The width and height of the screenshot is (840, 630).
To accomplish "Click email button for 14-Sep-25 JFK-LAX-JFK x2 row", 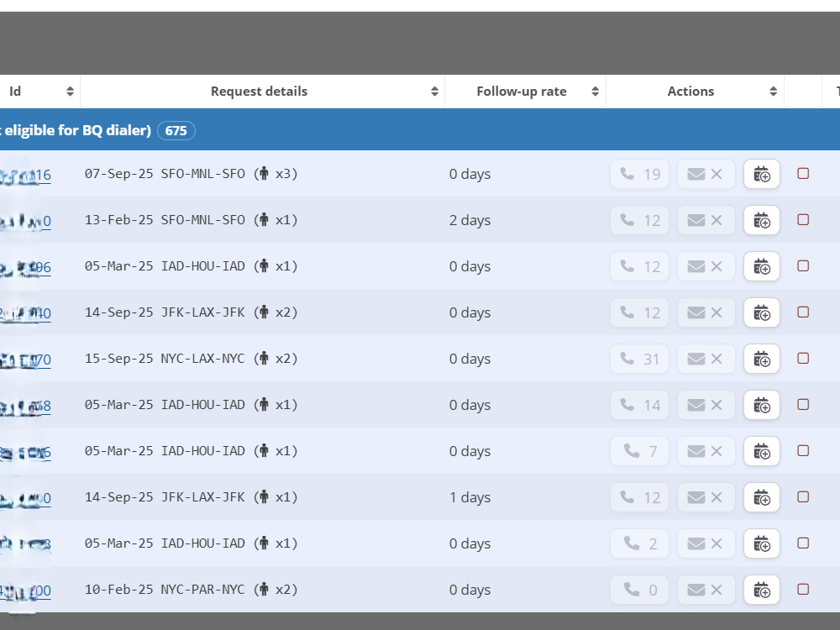I will point(706,312).
